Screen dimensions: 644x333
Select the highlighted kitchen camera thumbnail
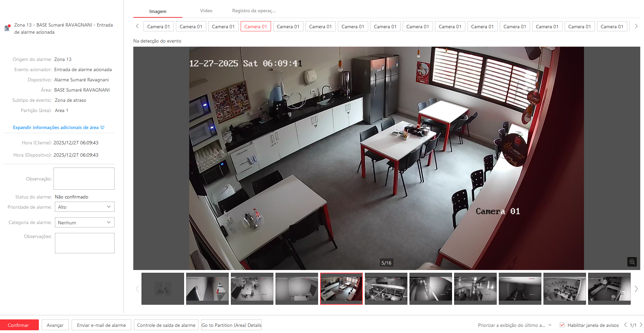pos(341,289)
